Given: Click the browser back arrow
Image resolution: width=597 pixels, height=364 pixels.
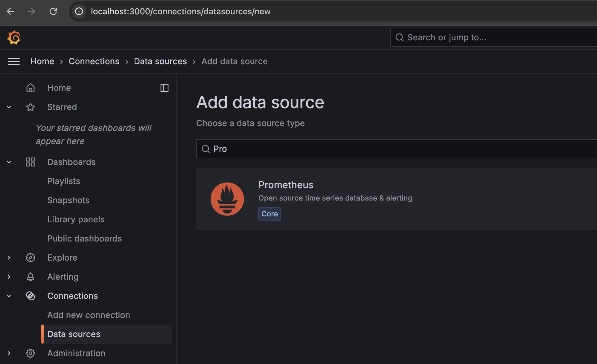Looking at the screenshot, I should coord(10,11).
